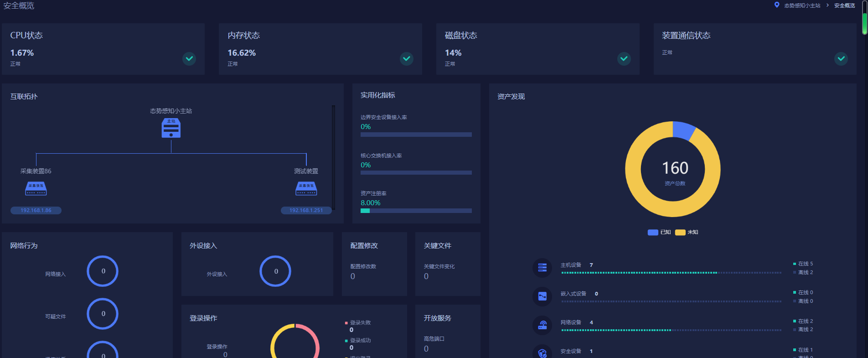This screenshot has width=868, height=358.
Task: Click the 外设接入 circular gauge
Action: click(x=275, y=271)
